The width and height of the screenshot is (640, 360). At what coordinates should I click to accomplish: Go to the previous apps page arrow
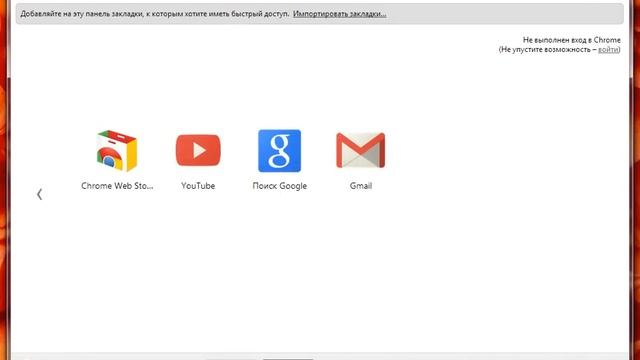click(x=40, y=194)
